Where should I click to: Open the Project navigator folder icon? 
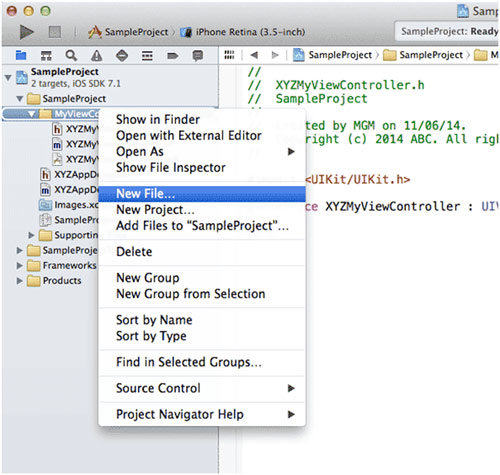click(x=21, y=55)
